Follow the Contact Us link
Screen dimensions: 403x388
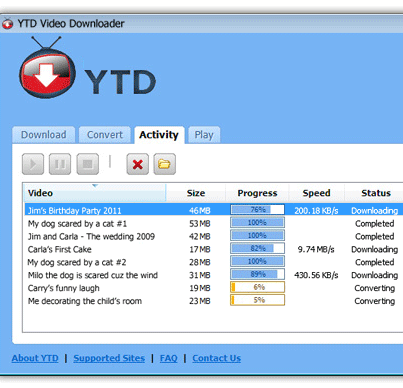[217, 358]
